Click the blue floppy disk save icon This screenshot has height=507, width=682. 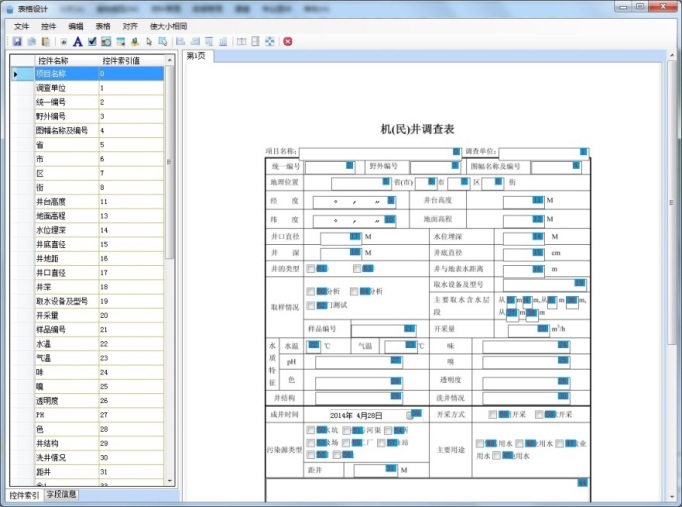click(17, 42)
